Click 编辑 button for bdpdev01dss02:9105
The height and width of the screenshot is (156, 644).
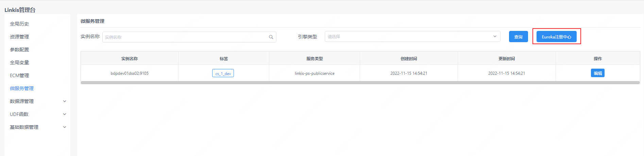597,73
